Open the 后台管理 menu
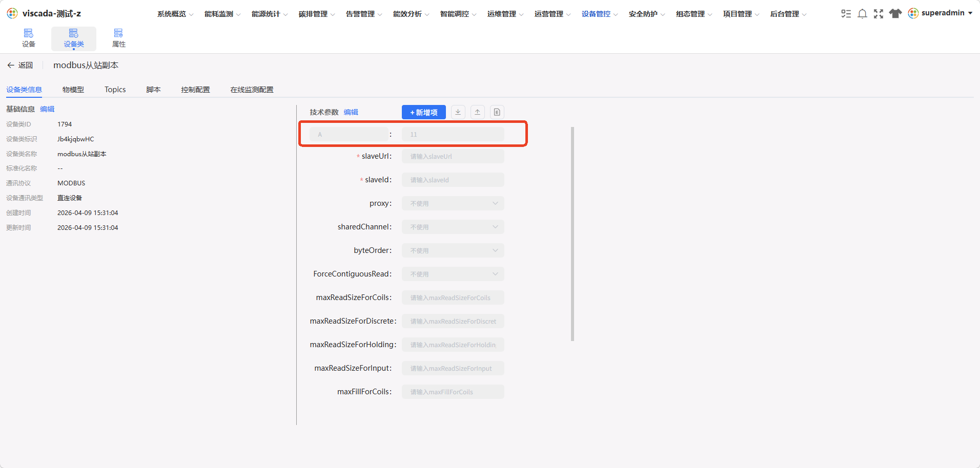This screenshot has width=980, height=468. point(788,14)
